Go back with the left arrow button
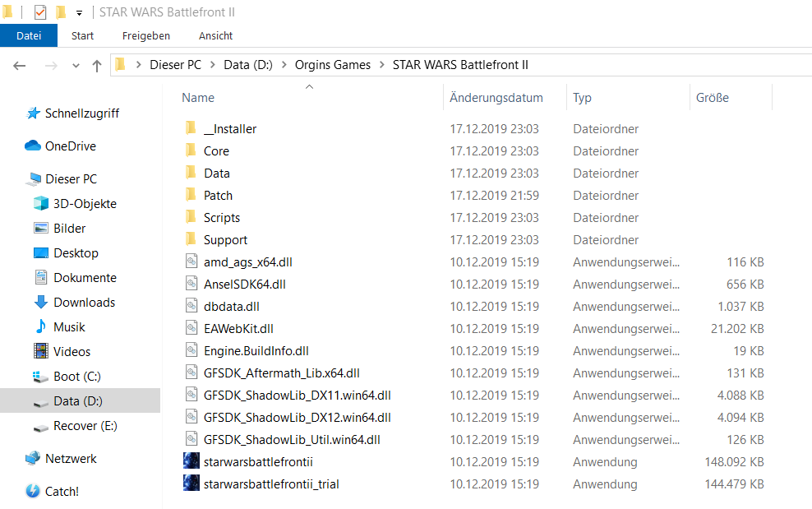Image resolution: width=812 pixels, height=509 pixels. tap(20, 65)
